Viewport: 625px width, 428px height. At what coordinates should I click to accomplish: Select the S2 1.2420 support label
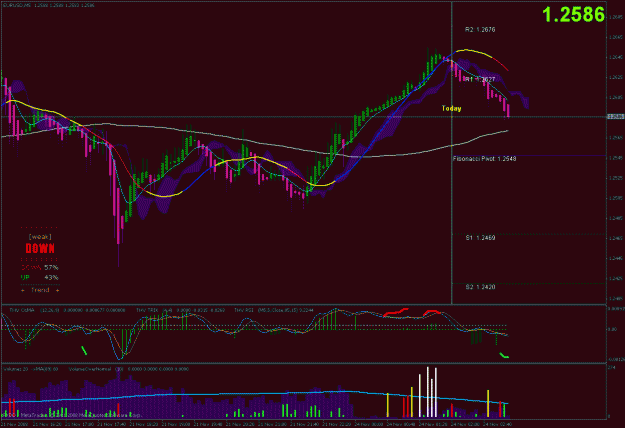pyautogui.click(x=480, y=287)
